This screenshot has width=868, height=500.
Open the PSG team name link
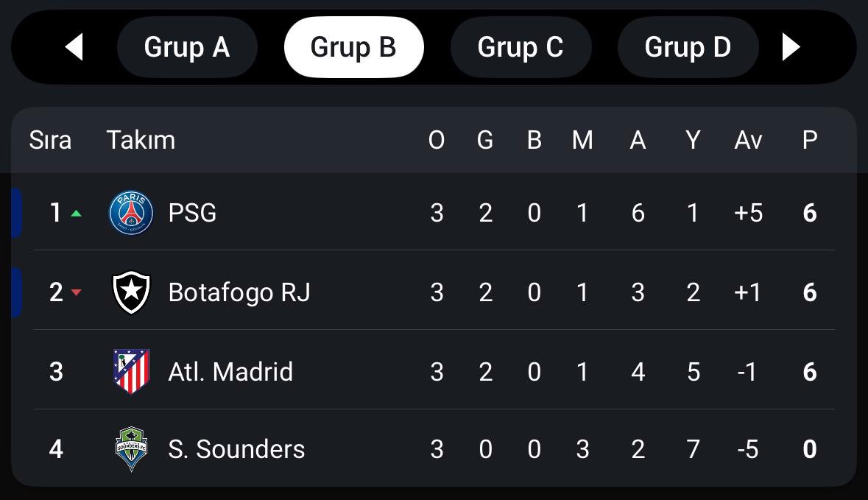(192, 213)
